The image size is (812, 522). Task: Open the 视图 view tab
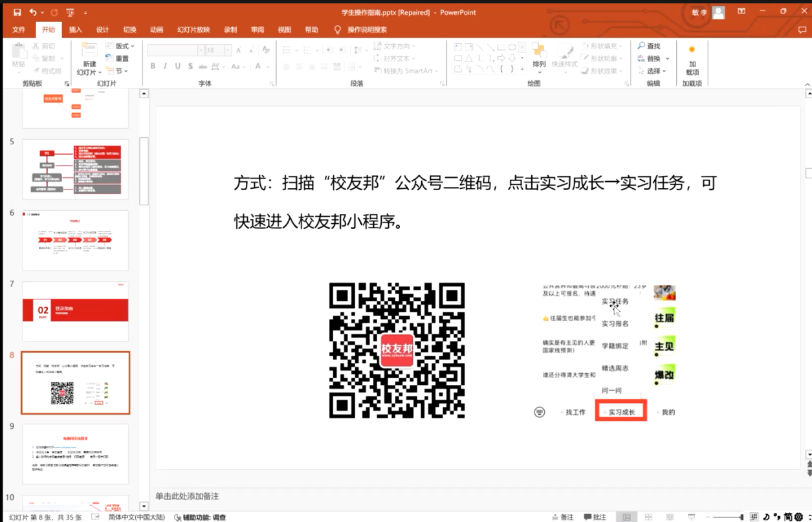click(x=285, y=30)
